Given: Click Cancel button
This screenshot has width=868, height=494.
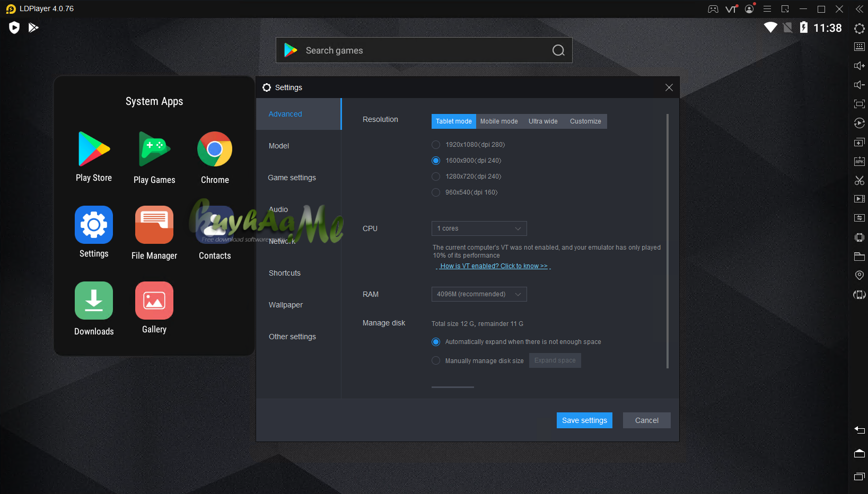Looking at the screenshot, I should pos(647,420).
